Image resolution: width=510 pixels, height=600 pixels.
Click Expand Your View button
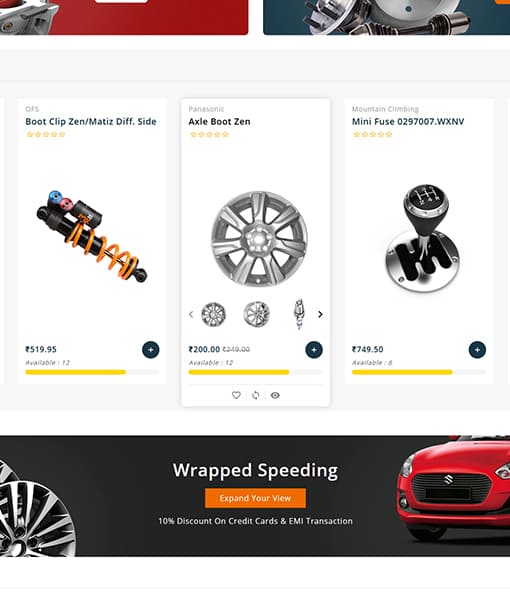coord(255,498)
